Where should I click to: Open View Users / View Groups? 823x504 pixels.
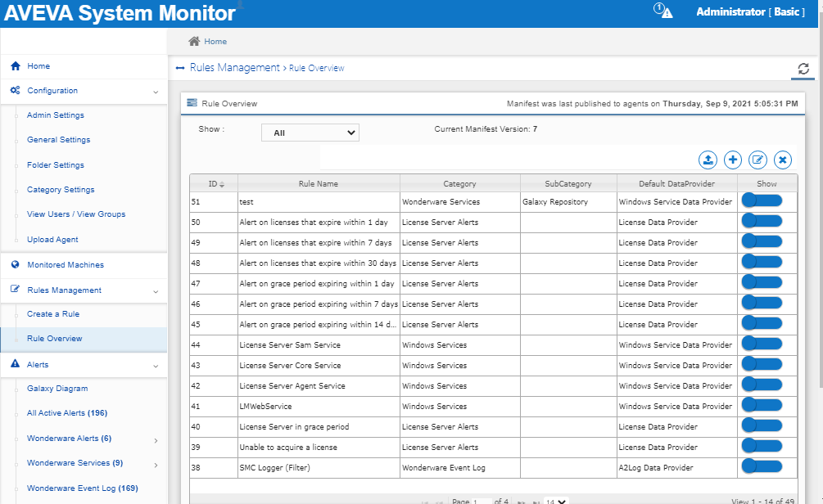[76, 214]
